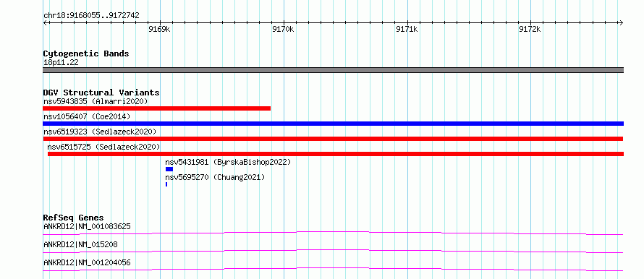Image resolution: width=644 pixels, height=279 pixels.
Task: Click the 9169k ruler tick label
Action: (160, 29)
